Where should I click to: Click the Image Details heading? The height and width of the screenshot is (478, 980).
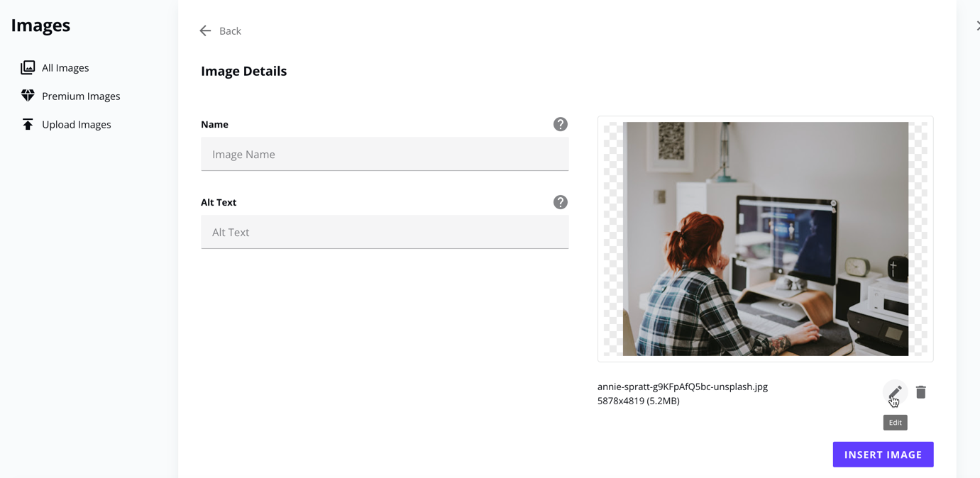click(244, 71)
